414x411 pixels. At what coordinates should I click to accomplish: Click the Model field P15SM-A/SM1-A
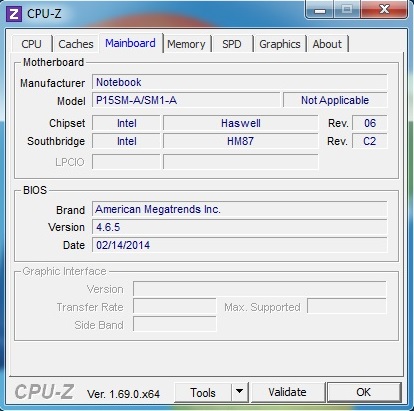click(186, 100)
